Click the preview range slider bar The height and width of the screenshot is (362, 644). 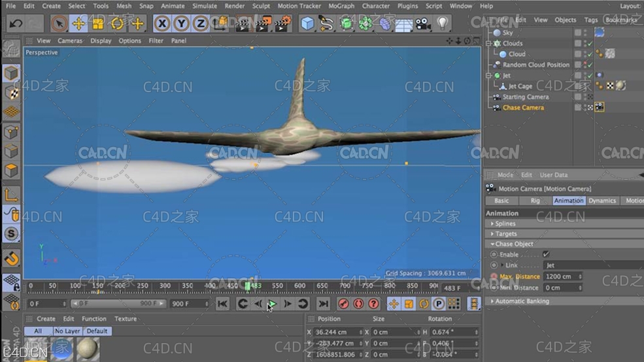point(118,304)
